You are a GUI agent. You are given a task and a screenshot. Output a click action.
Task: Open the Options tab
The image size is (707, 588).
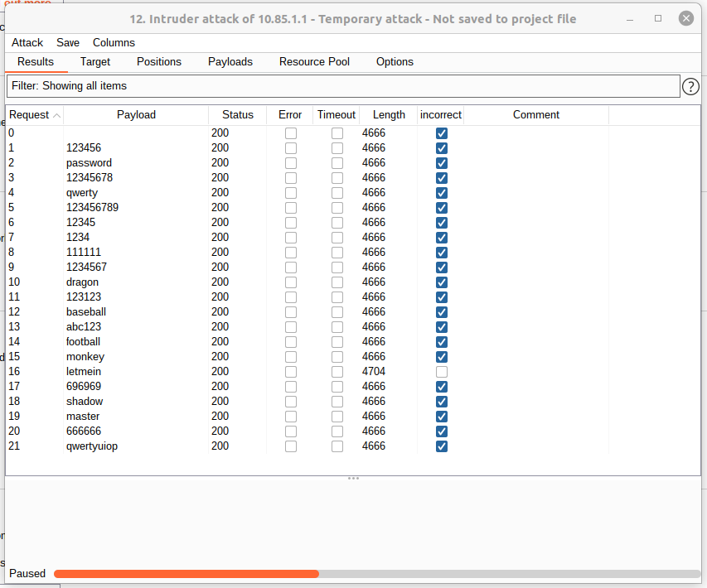[395, 61]
